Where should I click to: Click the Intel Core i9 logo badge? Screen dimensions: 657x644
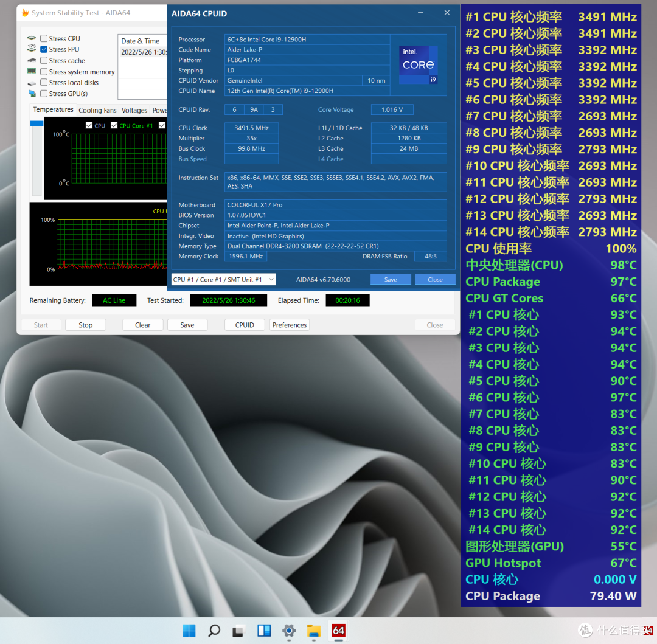click(x=419, y=64)
